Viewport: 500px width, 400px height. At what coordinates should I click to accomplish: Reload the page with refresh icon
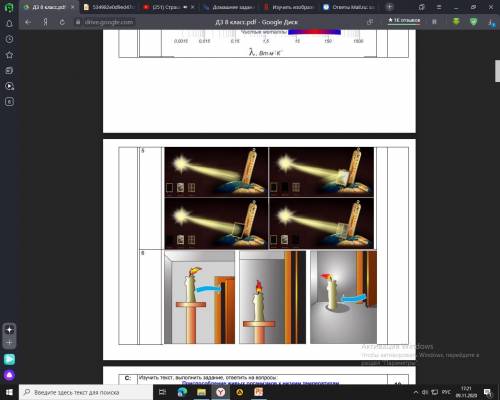[62, 22]
